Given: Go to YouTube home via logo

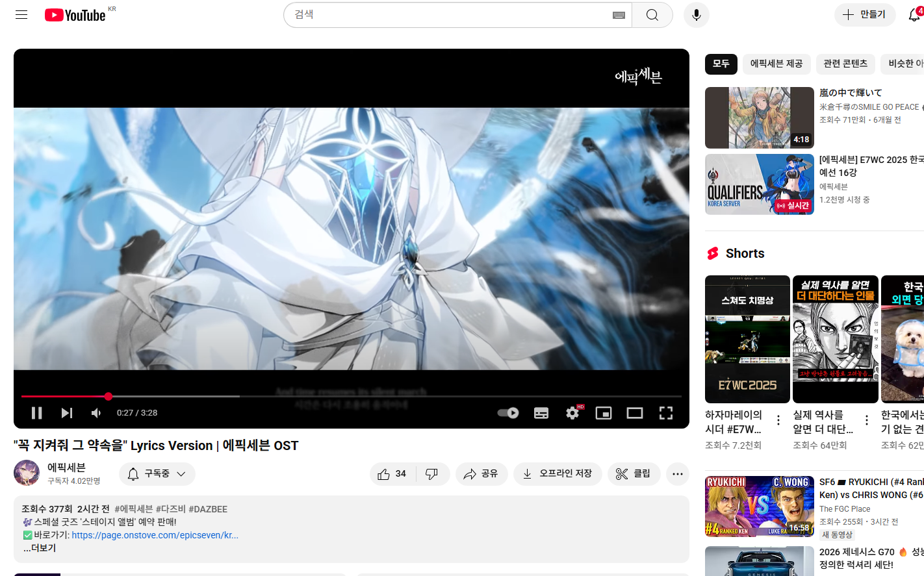Looking at the screenshot, I should (75, 15).
